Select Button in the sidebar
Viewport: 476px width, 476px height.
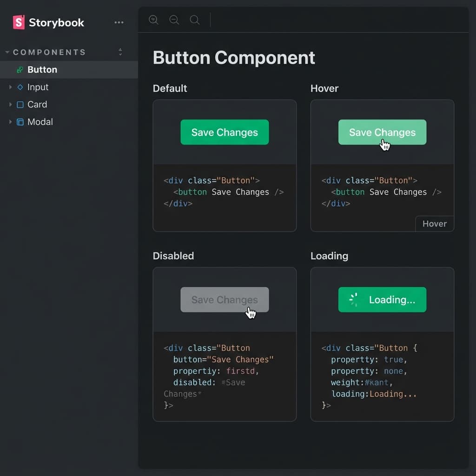pyautogui.click(x=42, y=70)
